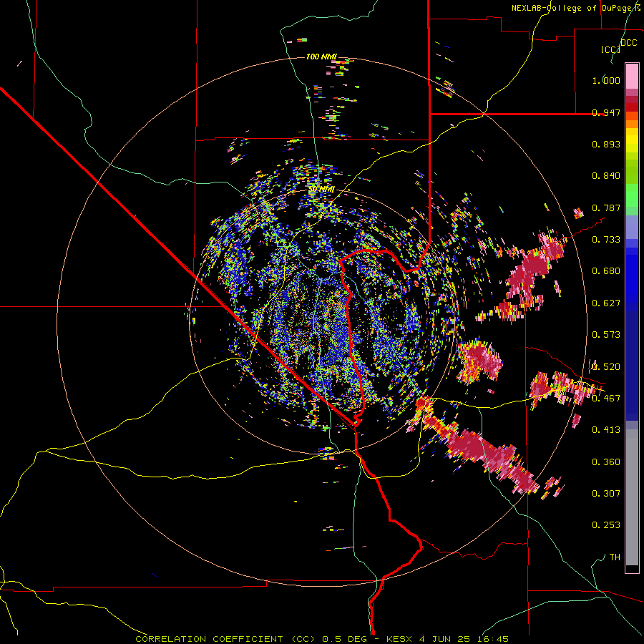The image size is (644, 644).
Task: Select the 0.947 legend value
Action: (x=606, y=112)
